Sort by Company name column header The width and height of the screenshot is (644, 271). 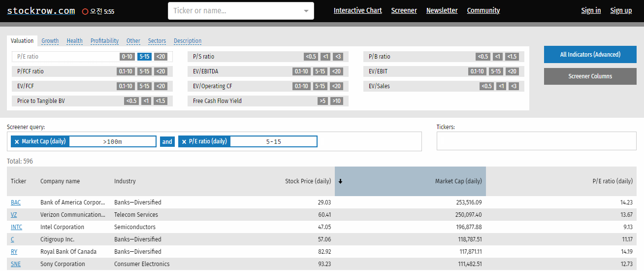point(60,181)
